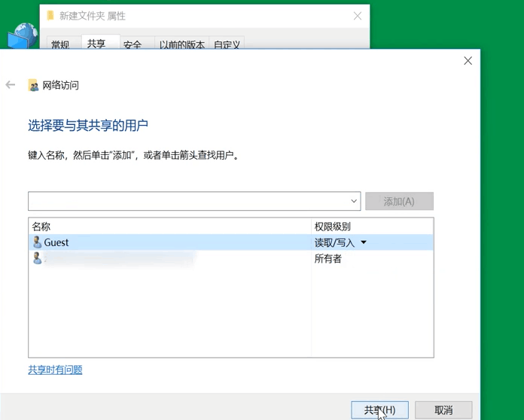Sort by the 权限级别 column header

pos(372,226)
